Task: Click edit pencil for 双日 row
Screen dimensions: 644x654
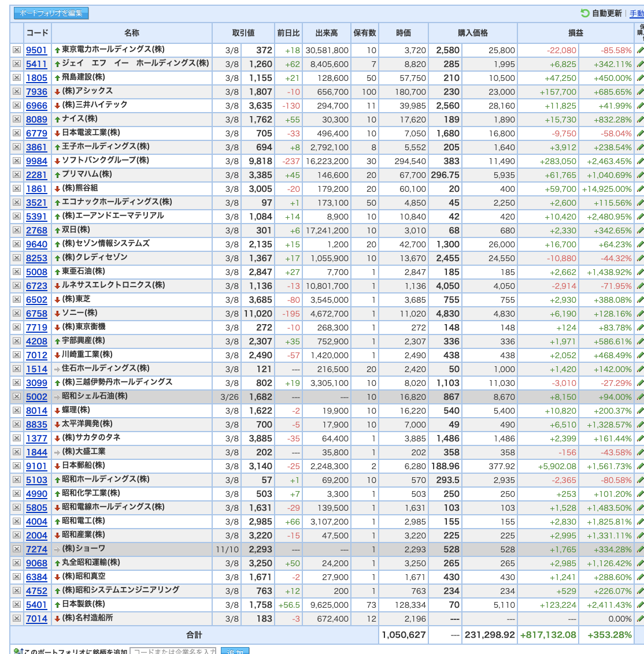Action: tap(640, 231)
